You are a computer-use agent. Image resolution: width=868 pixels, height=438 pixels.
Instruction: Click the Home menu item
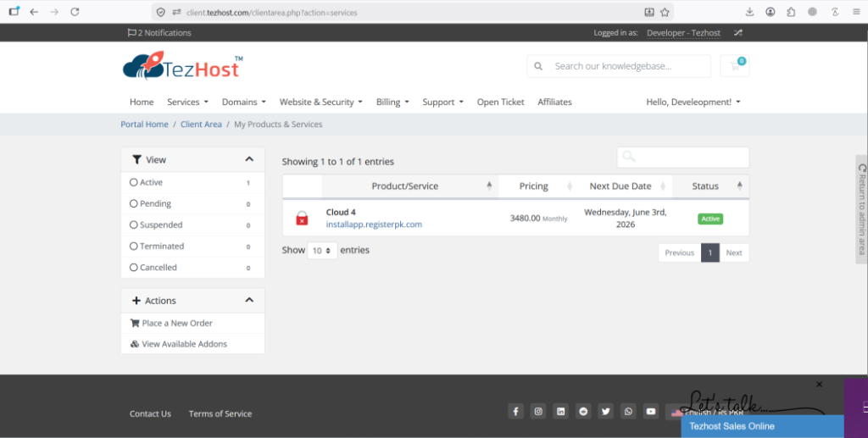pyautogui.click(x=142, y=102)
